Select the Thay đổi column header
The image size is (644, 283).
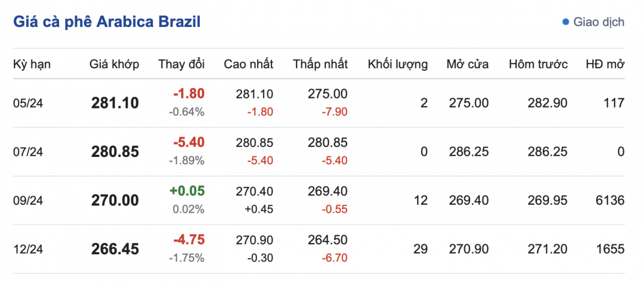[x=182, y=64]
